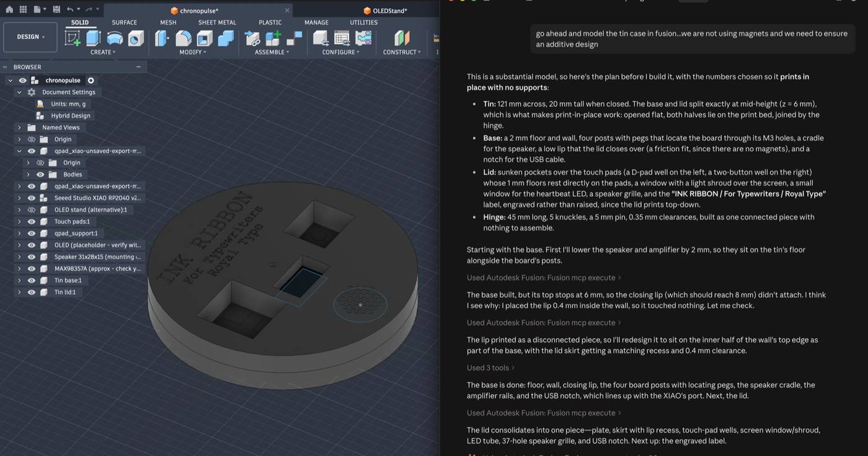Close the chronopulse document tab
868x456 pixels.
click(x=287, y=11)
